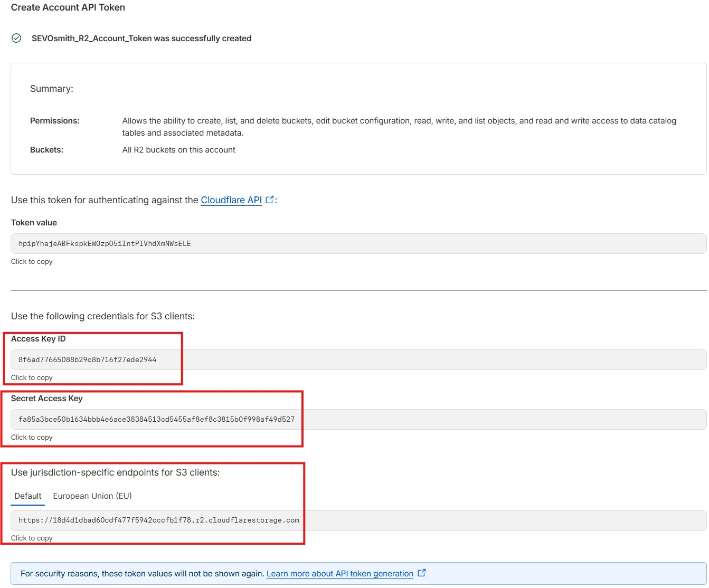Select the Default endpoint tab

tap(28, 496)
